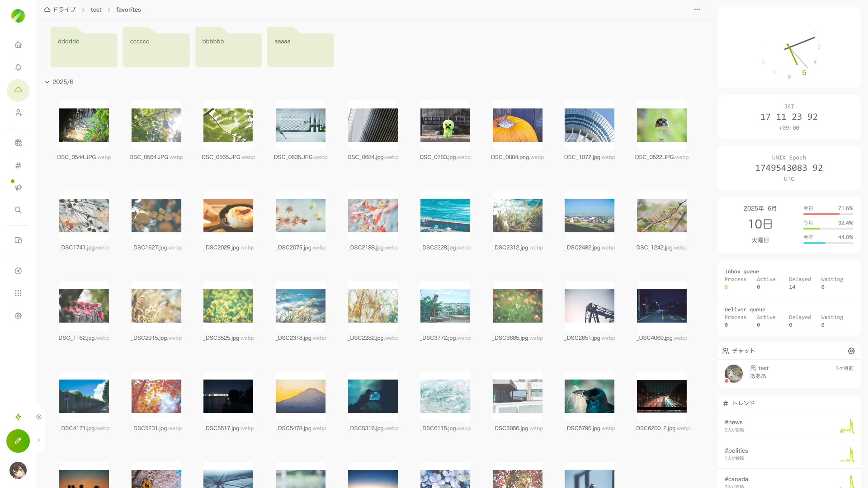Open follow requests person icon in sidebar
Viewport: 868px width, 488px height.
18,113
